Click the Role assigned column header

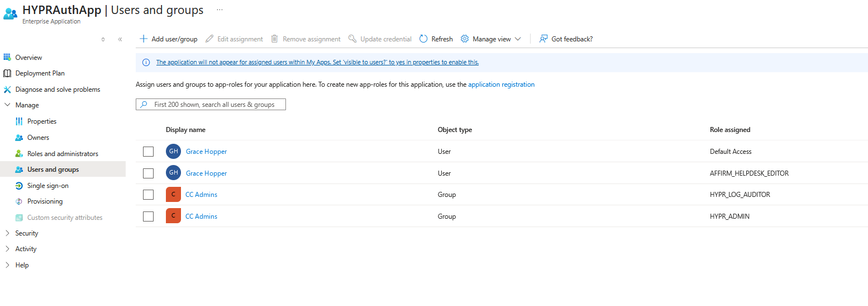pyautogui.click(x=730, y=130)
